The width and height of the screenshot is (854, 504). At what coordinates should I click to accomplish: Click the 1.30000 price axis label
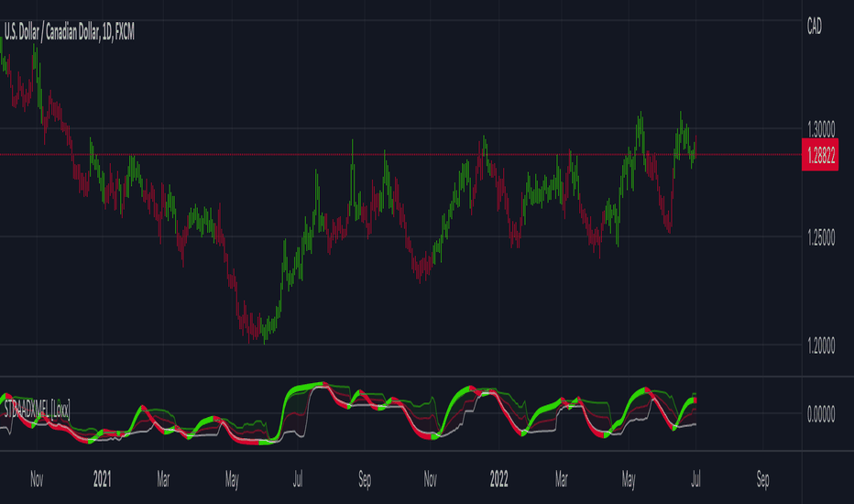tap(821, 130)
